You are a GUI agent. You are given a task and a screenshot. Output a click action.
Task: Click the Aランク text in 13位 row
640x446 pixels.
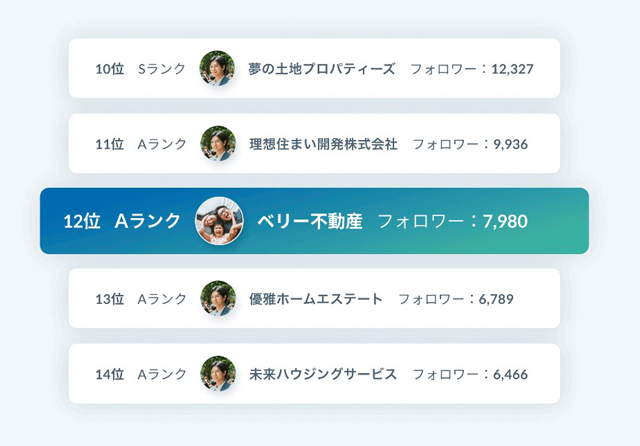click(162, 299)
